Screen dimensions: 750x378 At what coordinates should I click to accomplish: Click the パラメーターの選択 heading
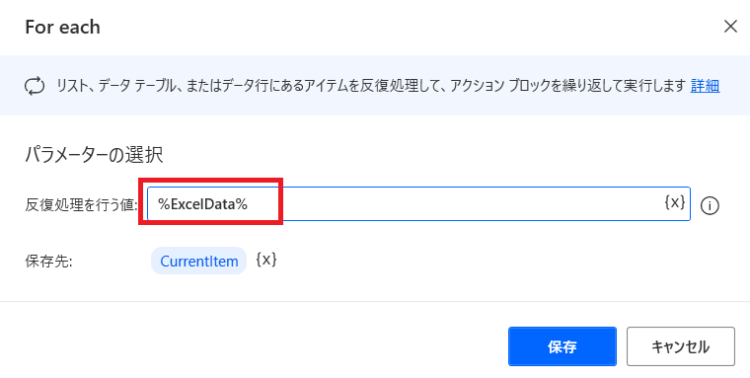94,155
